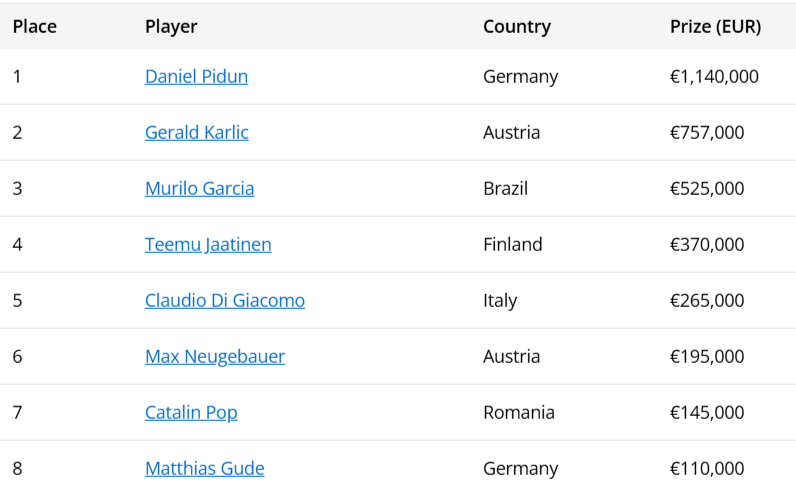The width and height of the screenshot is (796, 487).
Task: Click the €757,000 prize amount
Action: coord(707,133)
